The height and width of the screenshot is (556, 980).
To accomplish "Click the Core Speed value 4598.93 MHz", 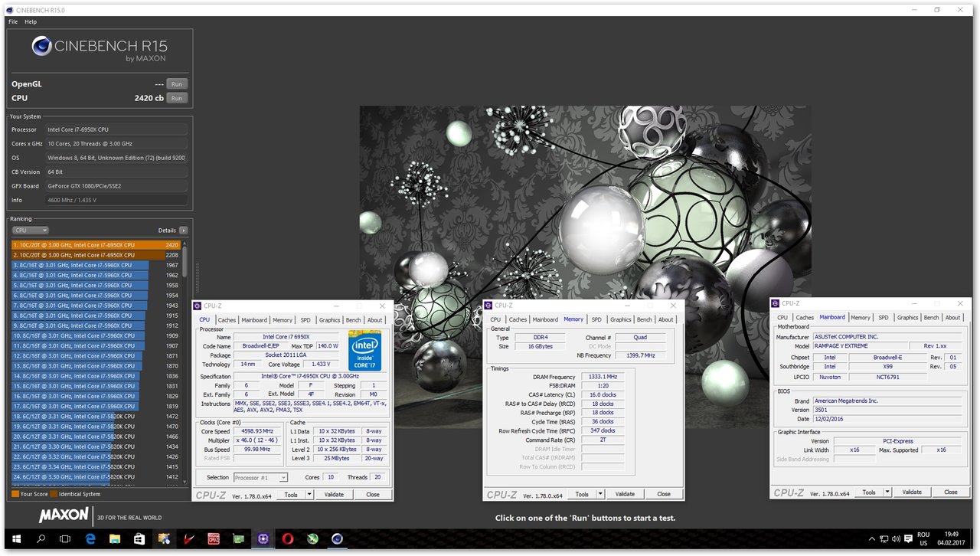I will (x=257, y=431).
